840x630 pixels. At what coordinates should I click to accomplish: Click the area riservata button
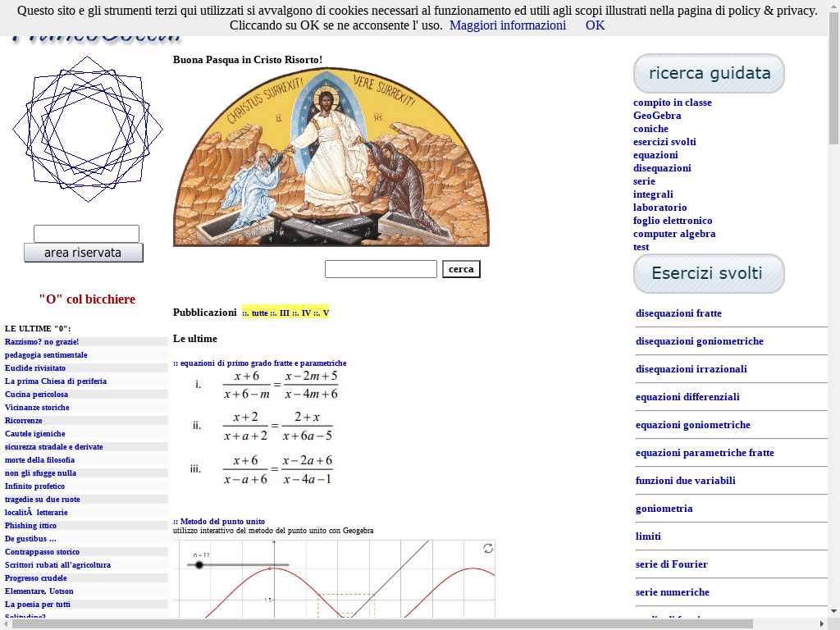pyautogui.click(x=84, y=253)
